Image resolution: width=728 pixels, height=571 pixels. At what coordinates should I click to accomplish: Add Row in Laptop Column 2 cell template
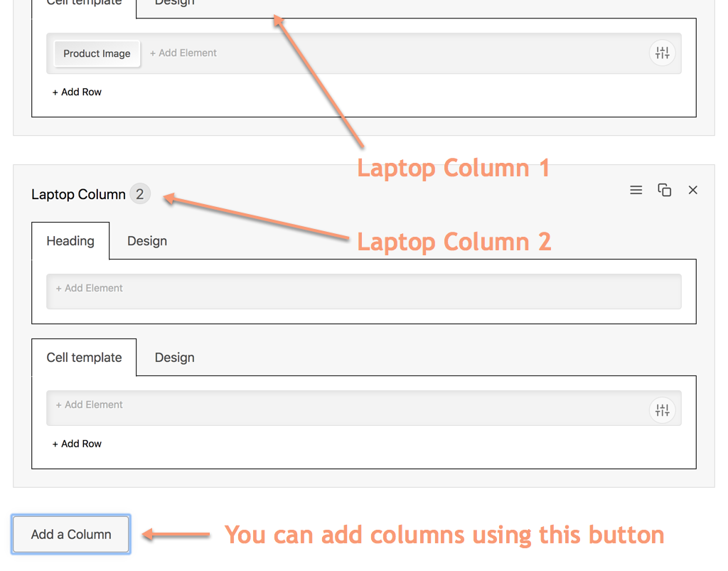77,444
